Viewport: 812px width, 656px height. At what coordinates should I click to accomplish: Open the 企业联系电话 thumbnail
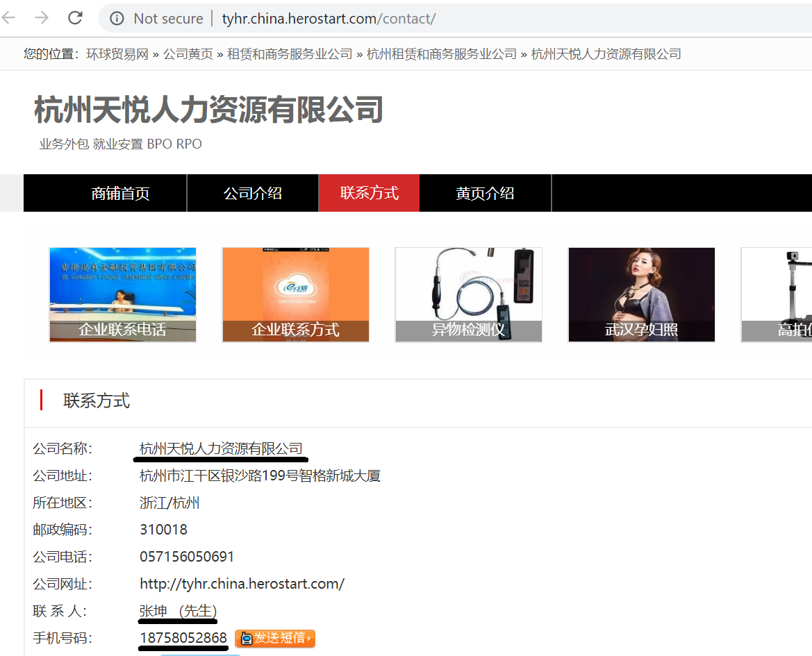click(123, 294)
